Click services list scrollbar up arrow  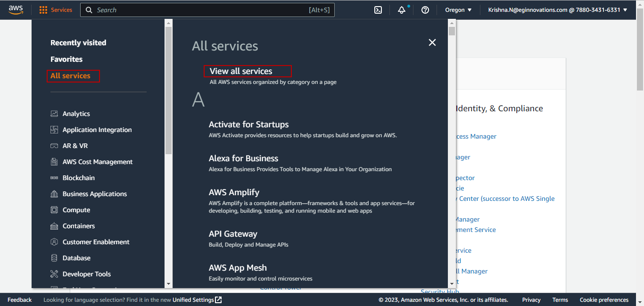point(452,23)
